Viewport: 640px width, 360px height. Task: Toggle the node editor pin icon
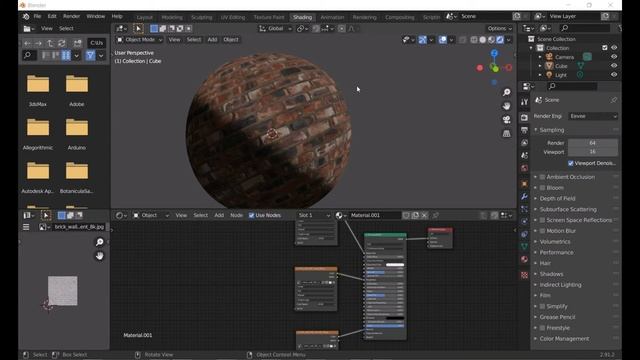click(436, 215)
